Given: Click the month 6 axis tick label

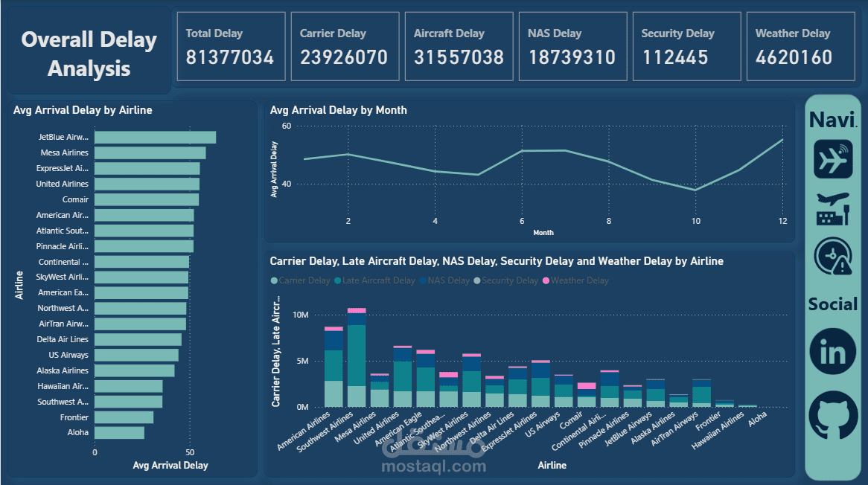Looking at the screenshot, I should click(x=522, y=221).
